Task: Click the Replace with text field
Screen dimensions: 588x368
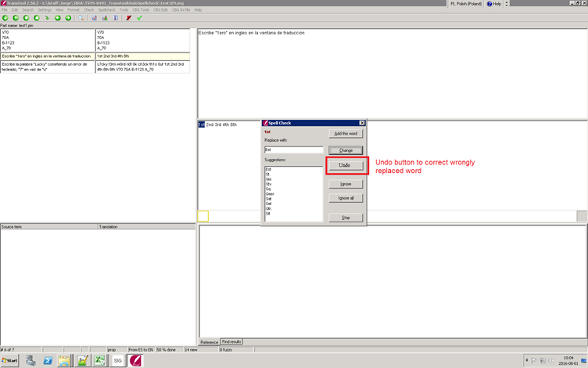Action: (x=293, y=150)
